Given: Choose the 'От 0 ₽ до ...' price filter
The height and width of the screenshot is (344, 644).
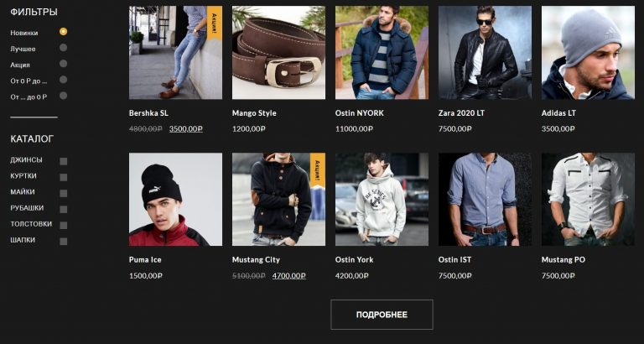Looking at the screenshot, I should 63,80.
